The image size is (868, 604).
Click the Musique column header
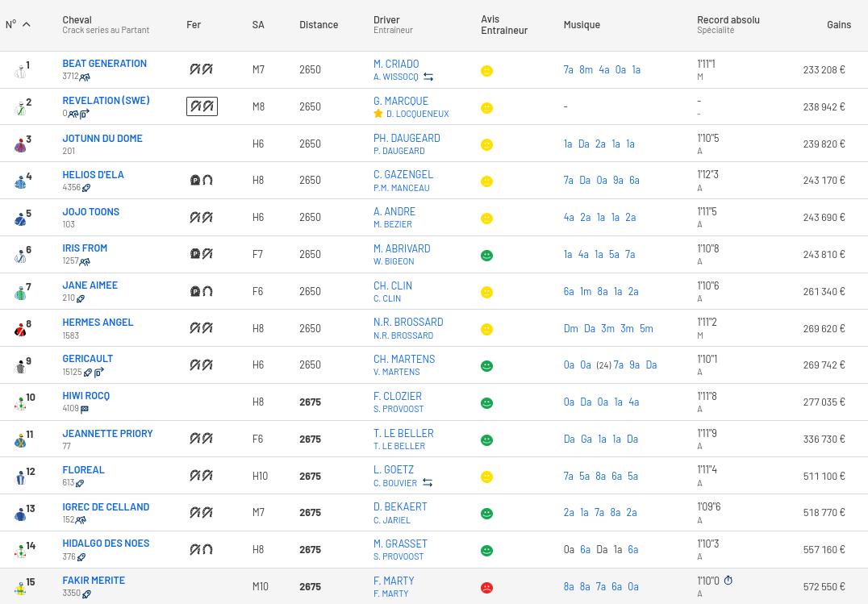pos(582,25)
